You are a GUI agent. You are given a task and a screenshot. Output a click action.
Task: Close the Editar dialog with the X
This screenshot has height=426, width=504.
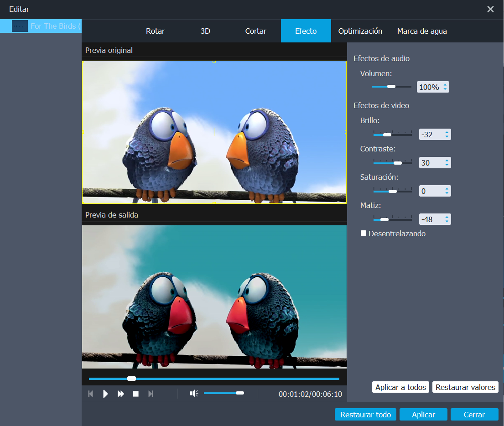click(x=490, y=9)
